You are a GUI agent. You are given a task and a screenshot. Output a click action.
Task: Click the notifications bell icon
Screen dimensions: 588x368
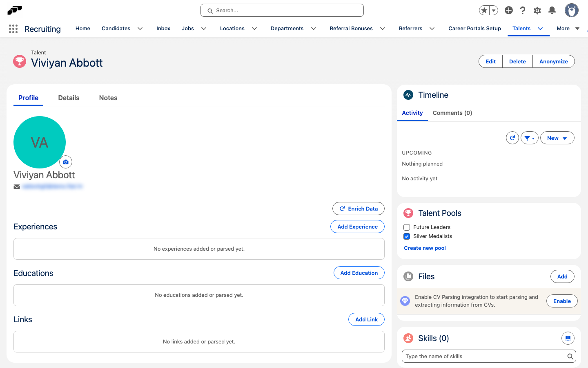552,10
